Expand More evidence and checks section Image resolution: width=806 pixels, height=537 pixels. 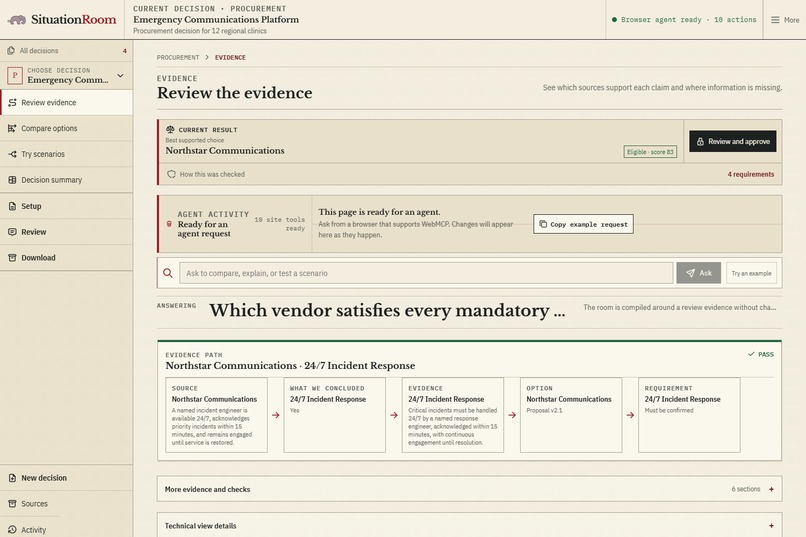pyautogui.click(x=469, y=489)
